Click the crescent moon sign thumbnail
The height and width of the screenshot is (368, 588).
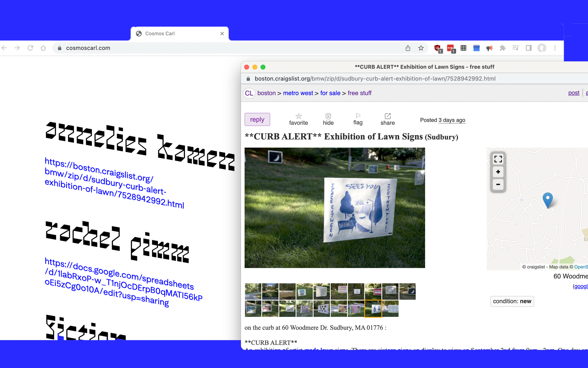pyautogui.click(x=407, y=291)
